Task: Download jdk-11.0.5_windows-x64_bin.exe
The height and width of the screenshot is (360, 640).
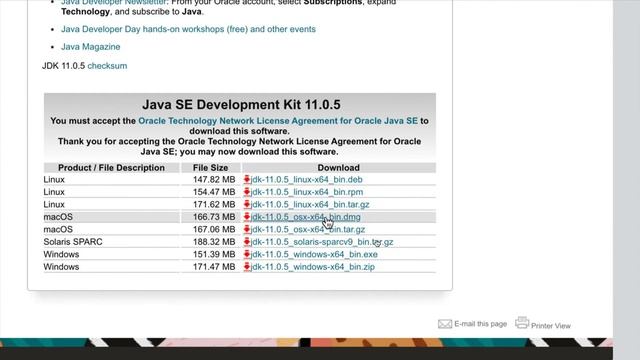Action: coord(314,254)
